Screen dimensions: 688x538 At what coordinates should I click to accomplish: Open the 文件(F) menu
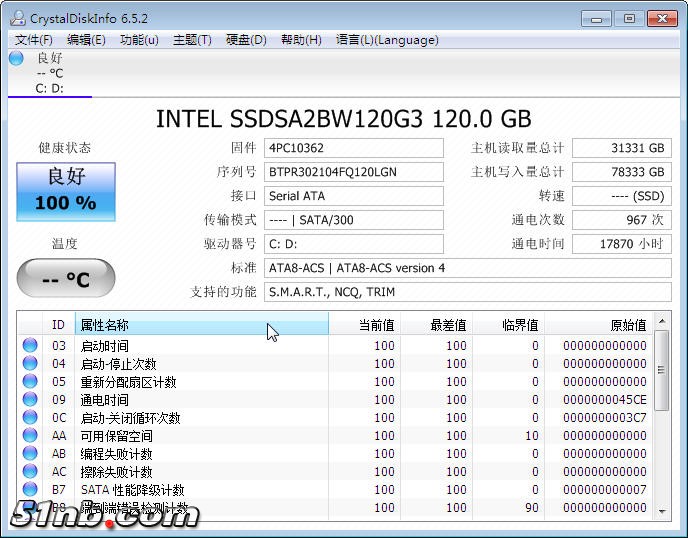tap(33, 40)
